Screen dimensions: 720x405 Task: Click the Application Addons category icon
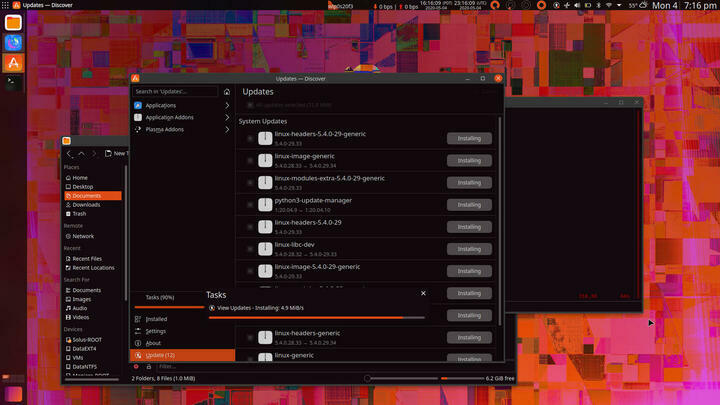click(x=138, y=117)
